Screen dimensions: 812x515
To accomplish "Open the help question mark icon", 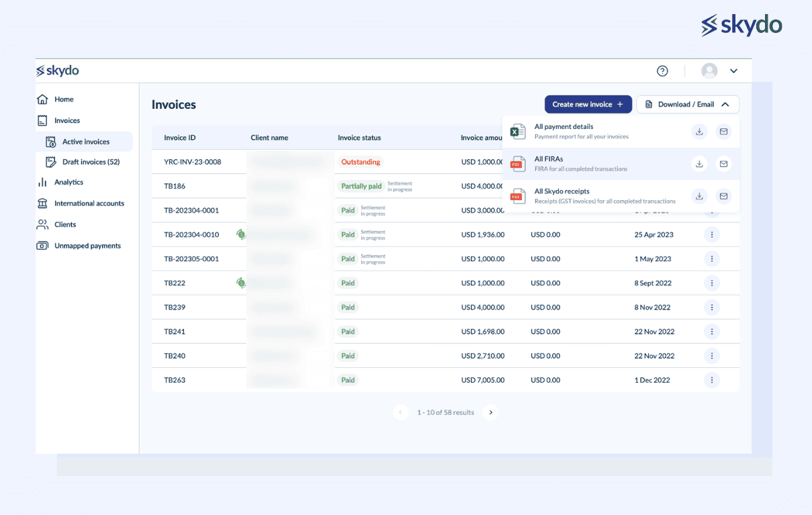I will point(662,71).
